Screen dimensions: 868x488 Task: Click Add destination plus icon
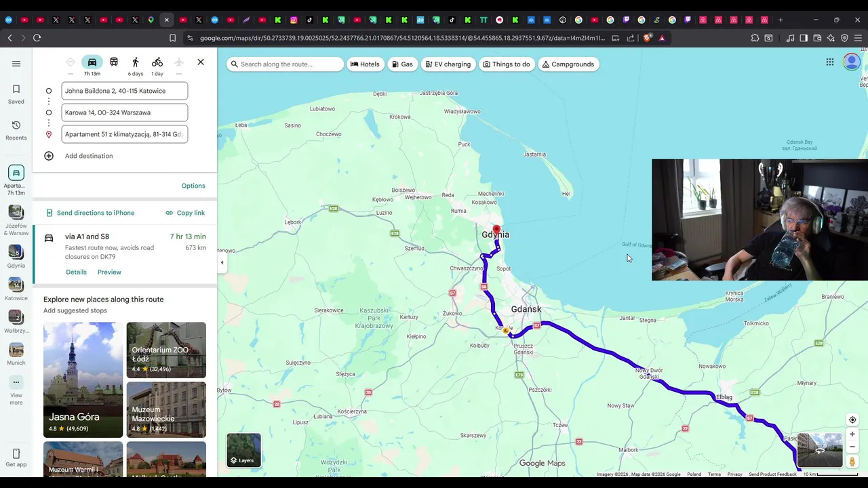(49, 156)
